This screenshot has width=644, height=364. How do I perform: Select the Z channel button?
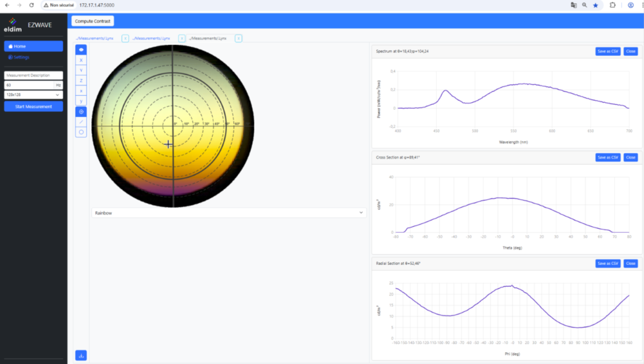[81, 80]
